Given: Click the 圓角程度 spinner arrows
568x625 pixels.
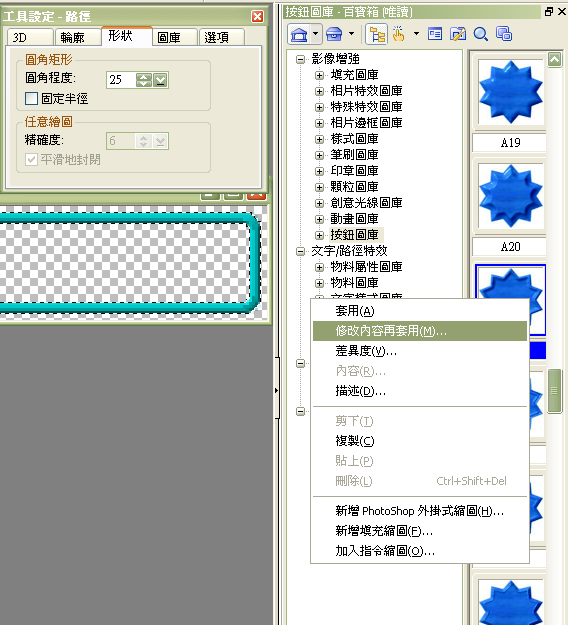Looking at the screenshot, I should point(143,80).
